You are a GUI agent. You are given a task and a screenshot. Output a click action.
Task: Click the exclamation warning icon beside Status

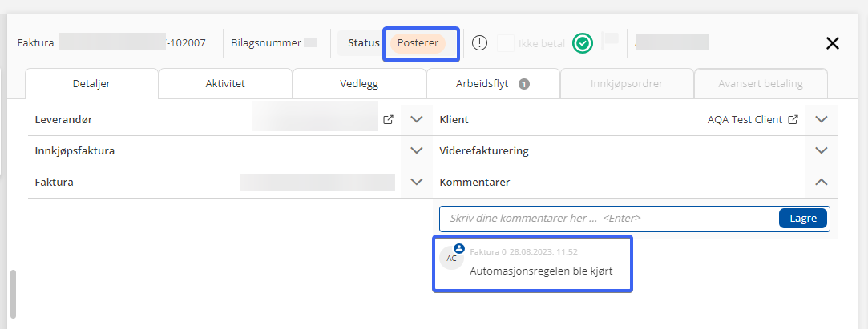click(479, 43)
